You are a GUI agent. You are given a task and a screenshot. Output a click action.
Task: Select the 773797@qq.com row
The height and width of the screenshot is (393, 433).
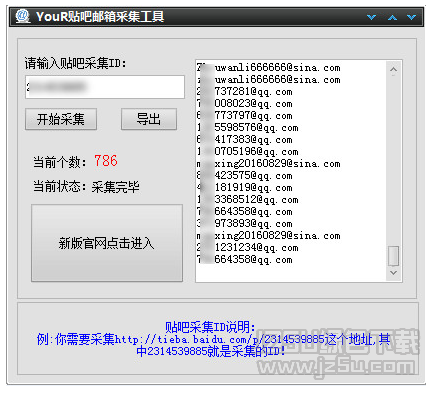244,116
